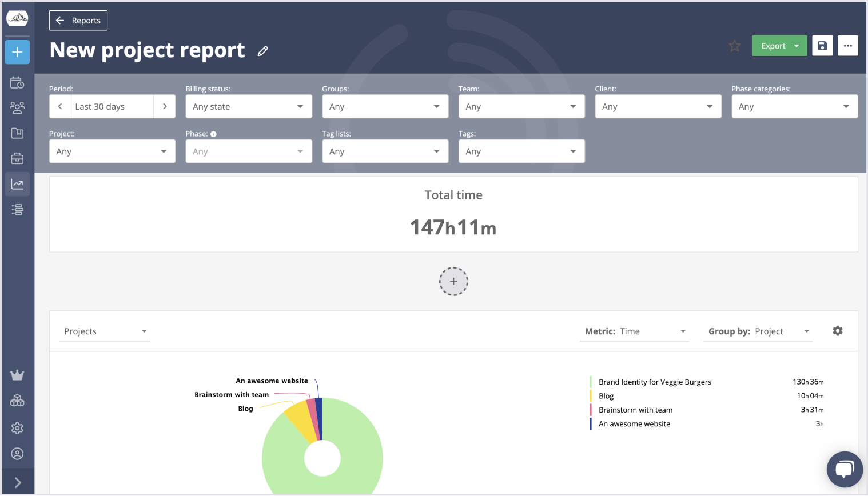The height and width of the screenshot is (496, 868).
Task: Open the crown upgrade icon
Action: (17, 375)
